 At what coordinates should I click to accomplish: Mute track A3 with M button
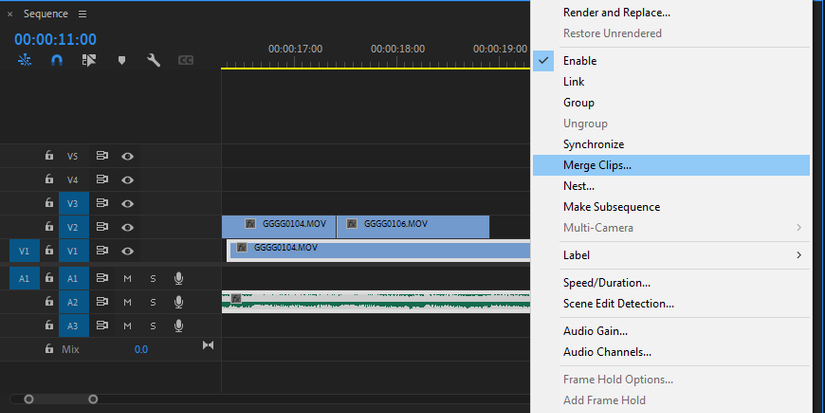tap(127, 326)
